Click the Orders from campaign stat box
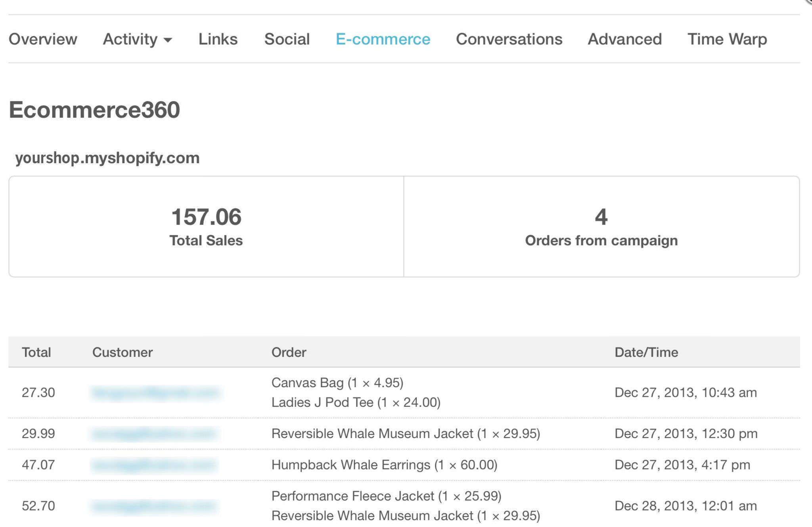 601,226
